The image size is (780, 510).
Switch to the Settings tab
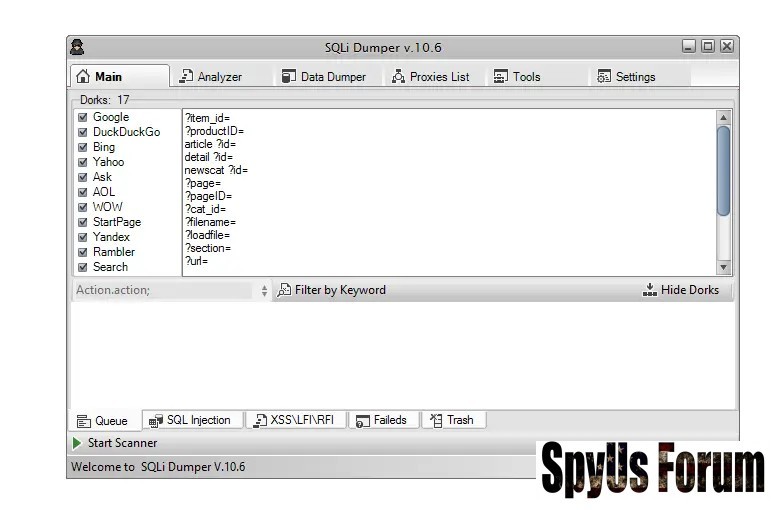coord(626,77)
